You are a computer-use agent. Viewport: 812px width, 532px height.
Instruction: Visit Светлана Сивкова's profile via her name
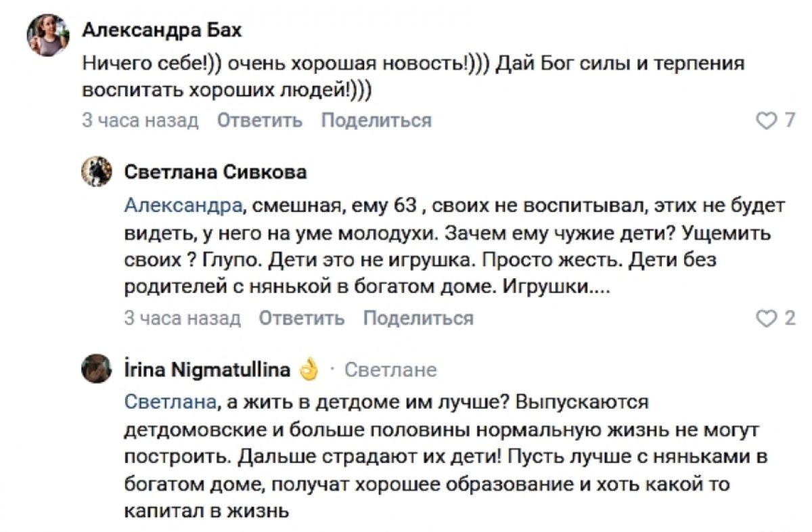coord(215,172)
